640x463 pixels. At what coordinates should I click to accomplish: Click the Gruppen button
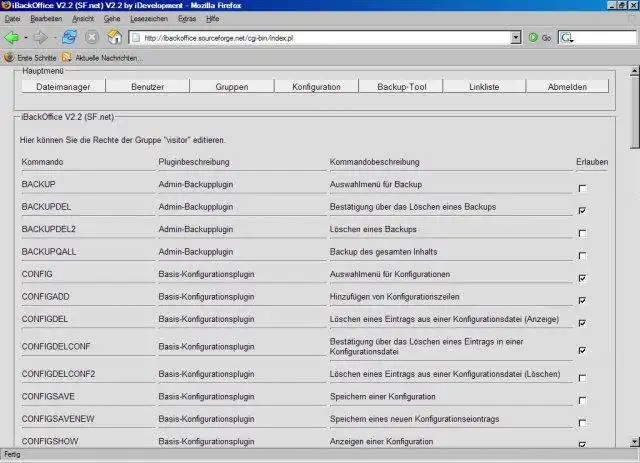pos(232,87)
